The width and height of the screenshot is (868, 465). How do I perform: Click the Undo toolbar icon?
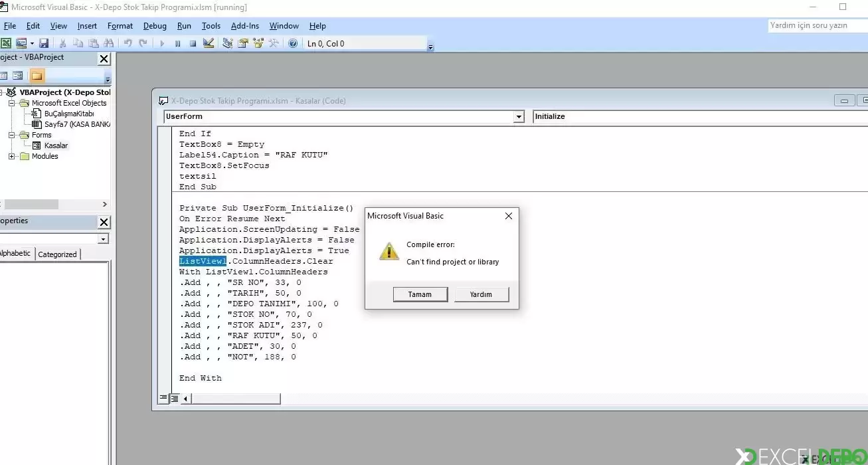[128, 43]
